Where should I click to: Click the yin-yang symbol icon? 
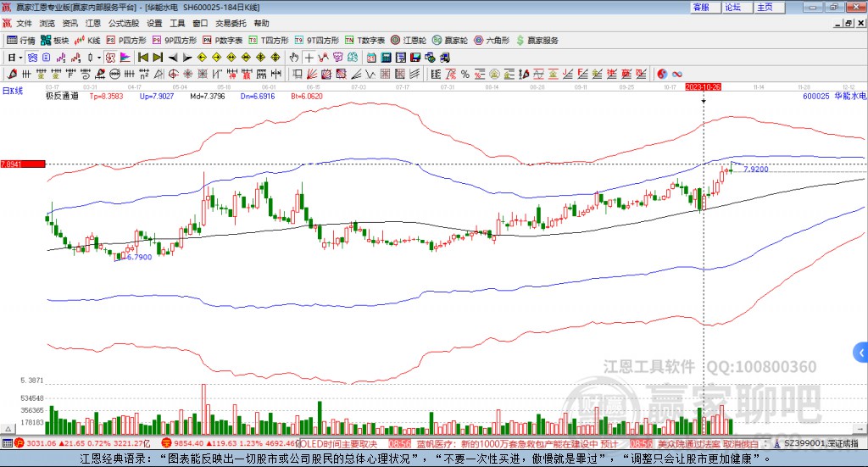click(x=662, y=74)
